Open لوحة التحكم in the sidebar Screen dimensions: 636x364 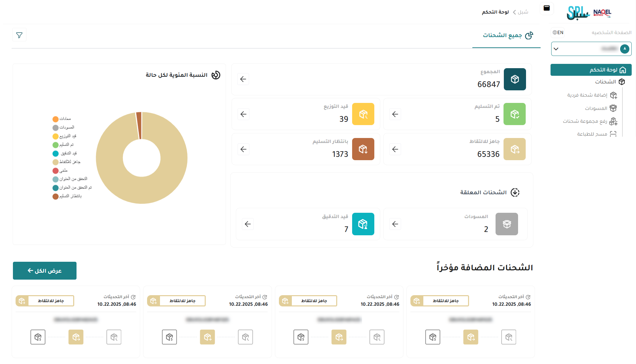point(591,70)
